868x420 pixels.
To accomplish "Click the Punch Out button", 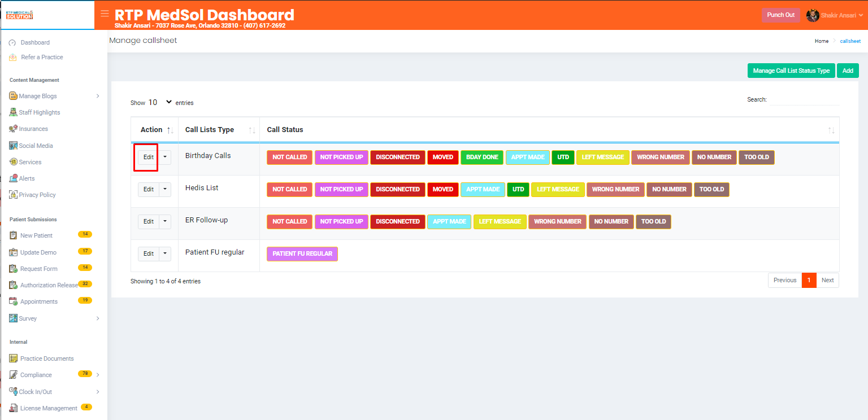I will pyautogui.click(x=780, y=15).
